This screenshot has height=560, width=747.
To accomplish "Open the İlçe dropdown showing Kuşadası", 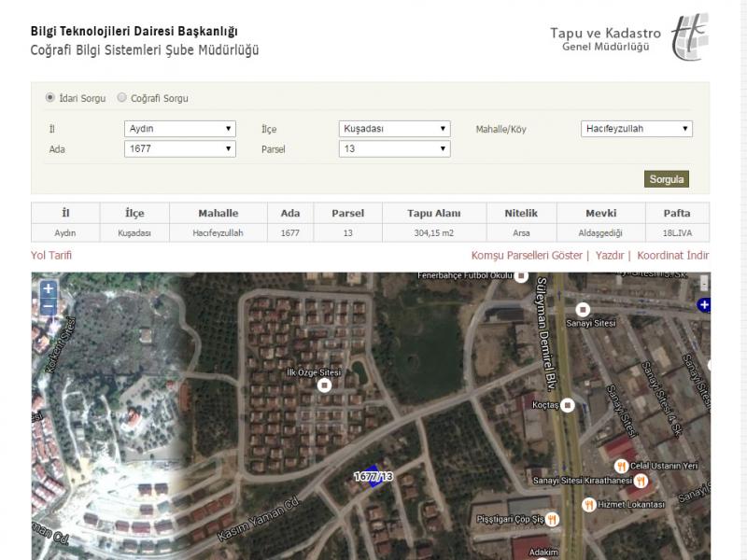I will tap(394, 129).
